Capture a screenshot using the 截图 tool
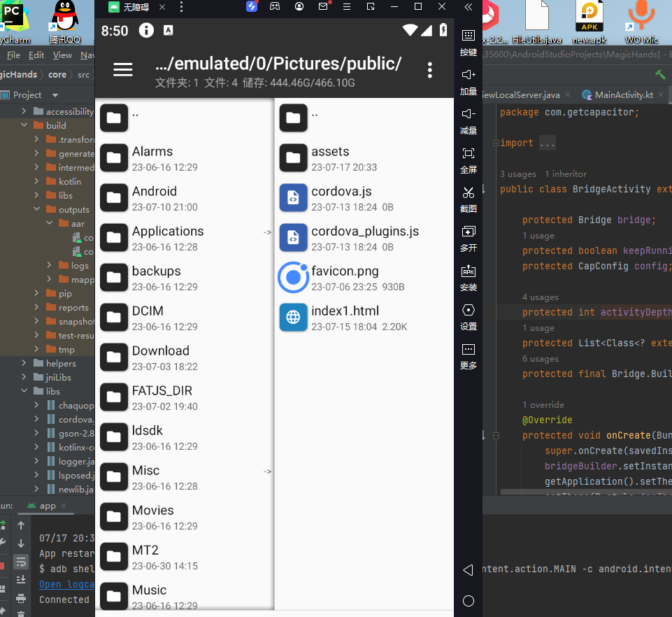Image resolution: width=672 pixels, height=617 pixels. coord(468,190)
